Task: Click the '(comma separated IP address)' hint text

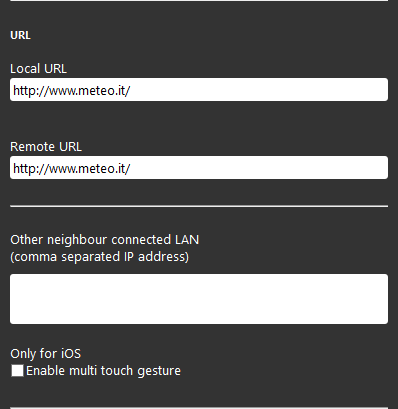Action: [x=100, y=257]
